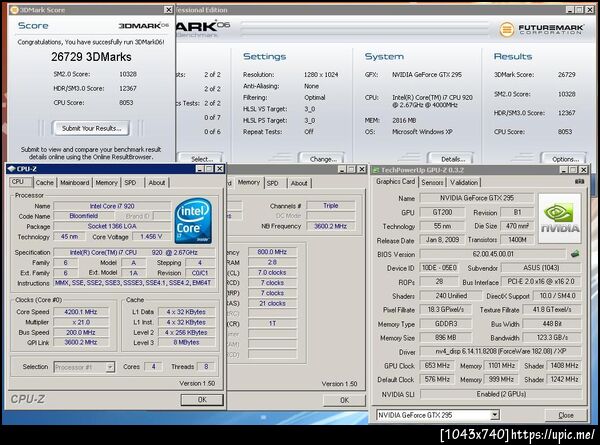Open the About tab in front CPU-Z window
Screen dimensions: 600x445
[157, 183]
